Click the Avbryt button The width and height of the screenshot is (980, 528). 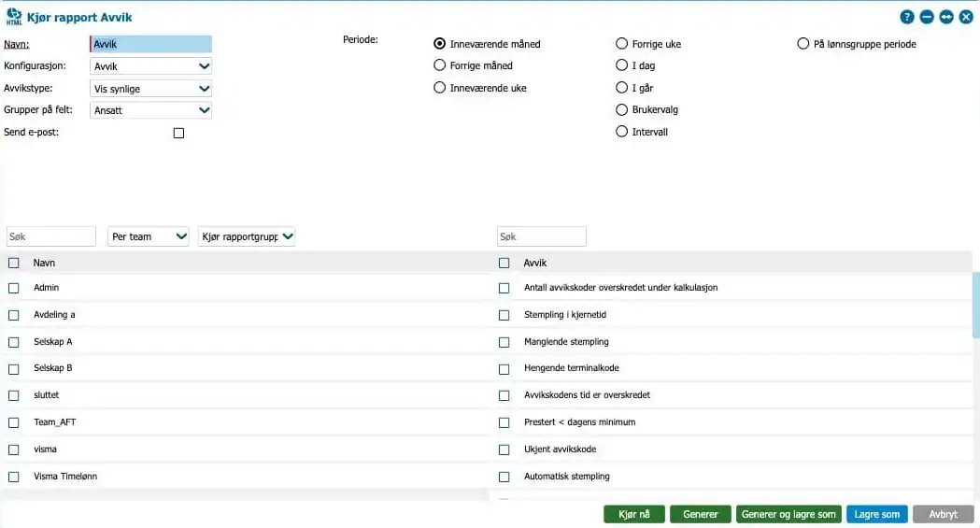tap(944, 514)
